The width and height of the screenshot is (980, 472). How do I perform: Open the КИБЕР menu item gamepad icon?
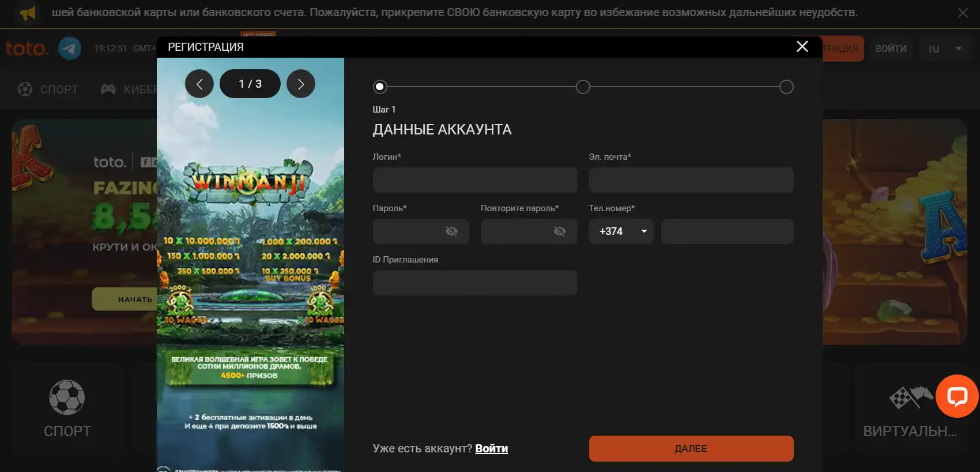point(108,89)
